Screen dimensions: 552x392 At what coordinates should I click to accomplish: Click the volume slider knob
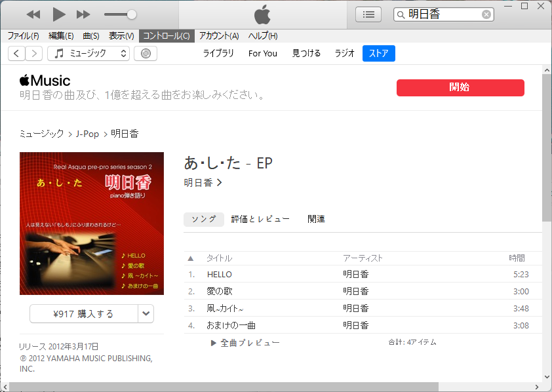tap(131, 14)
